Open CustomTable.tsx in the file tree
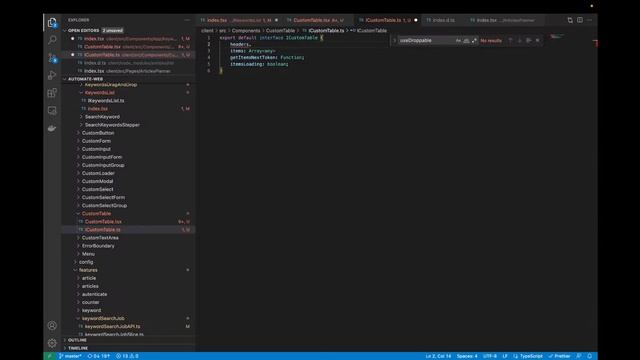This screenshot has width=640, height=360. (x=103, y=222)
